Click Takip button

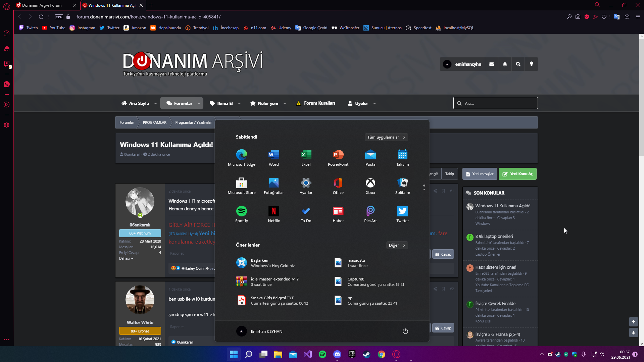[450, 174]
